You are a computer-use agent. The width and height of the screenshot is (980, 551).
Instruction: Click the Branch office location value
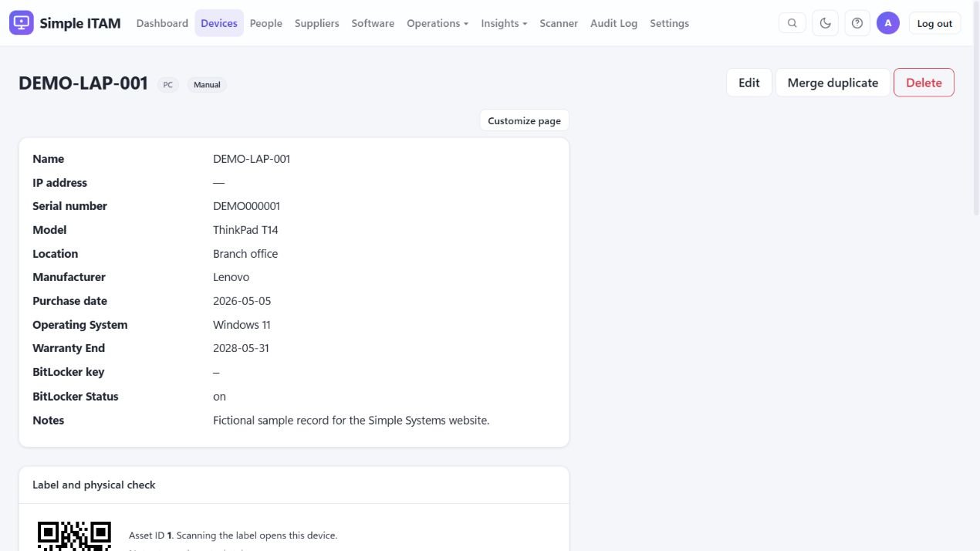[245, 254]
